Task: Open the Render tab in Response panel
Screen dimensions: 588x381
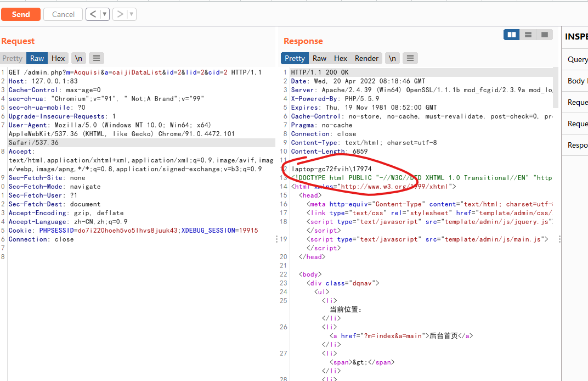Action: 366,58
